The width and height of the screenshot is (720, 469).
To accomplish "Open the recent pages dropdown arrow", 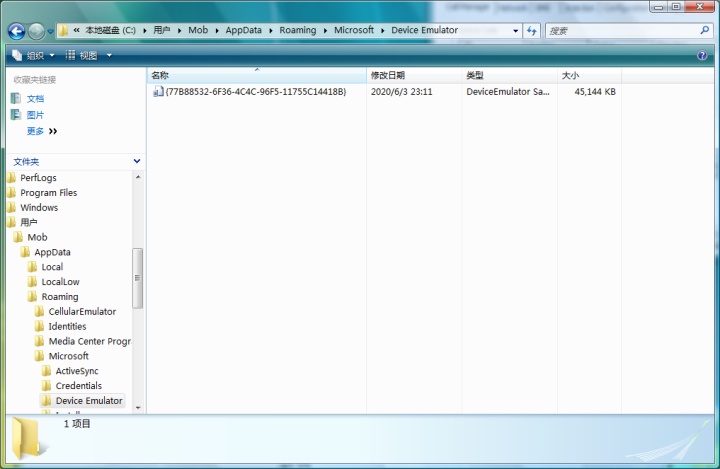I will click(51, 32).
